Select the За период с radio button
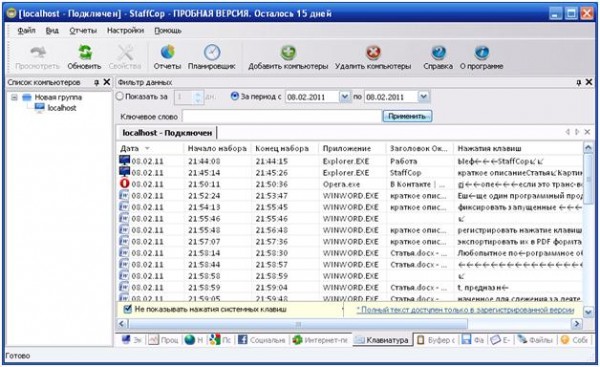 [x=235, y=96]
